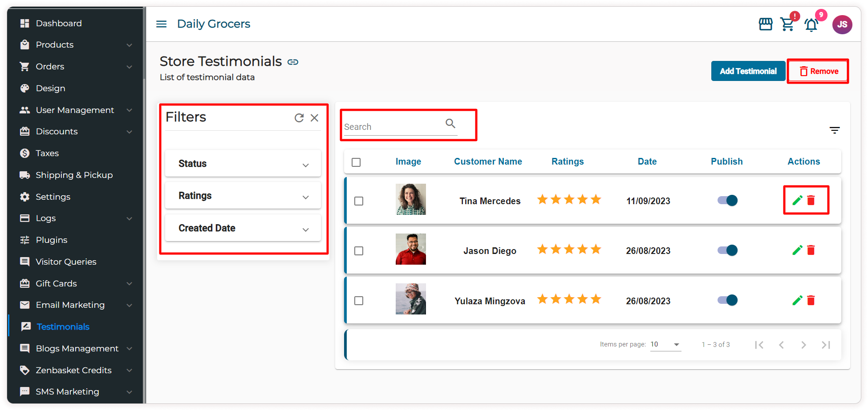Click the Remove button
The image size is (868, 411).
click(x=818, y=71)
